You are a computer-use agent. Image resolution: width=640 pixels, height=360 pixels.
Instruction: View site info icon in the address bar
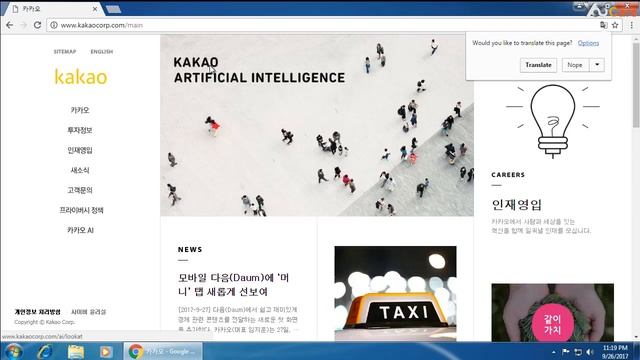(x=53, y=25)
